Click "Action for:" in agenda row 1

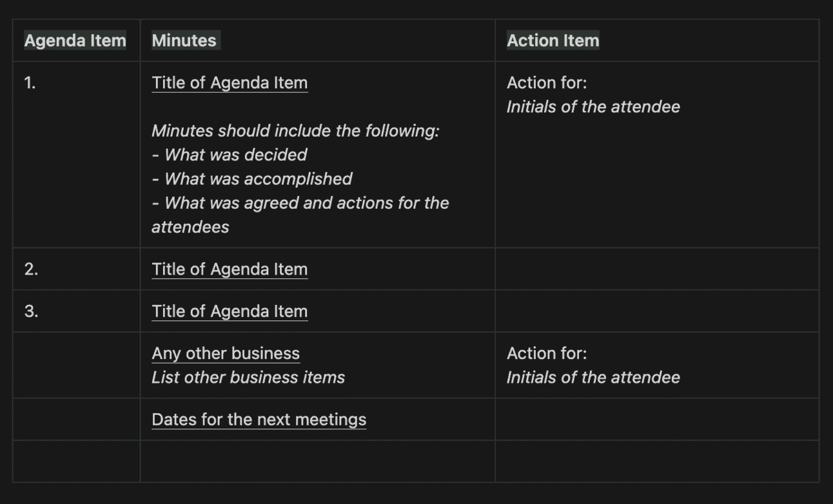(x=547, y=83)
